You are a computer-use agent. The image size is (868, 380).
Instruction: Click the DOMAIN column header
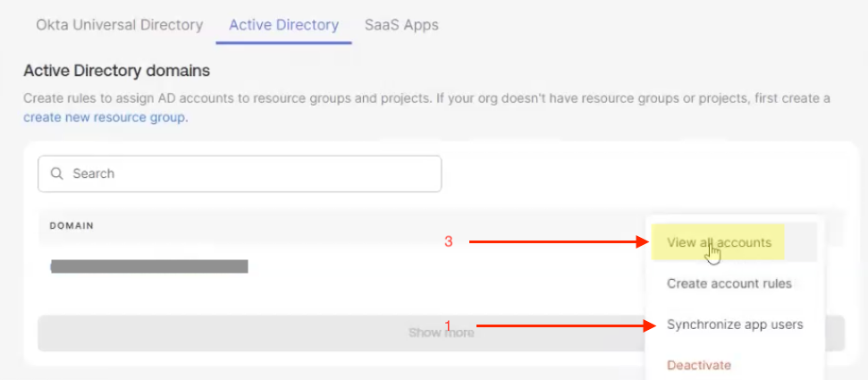[x=72, y=226]
